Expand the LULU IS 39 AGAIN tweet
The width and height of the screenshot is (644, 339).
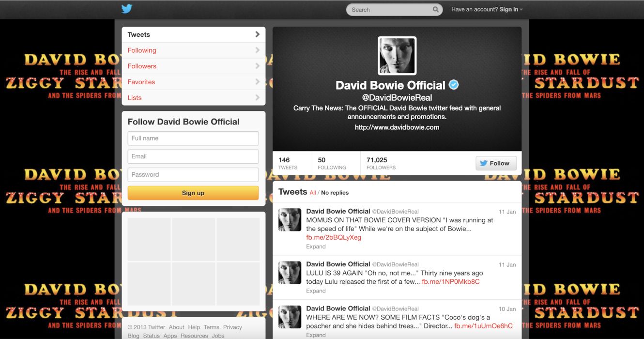pyautogui.click(x=316, y=291)
